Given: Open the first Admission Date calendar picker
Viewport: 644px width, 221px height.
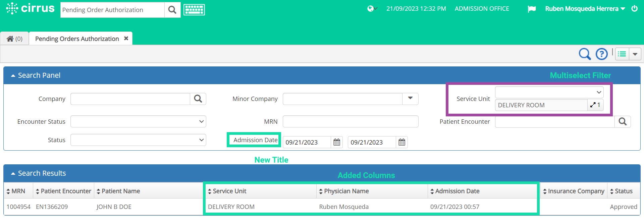Looking at the screenshot, I should tap(337, 142).
